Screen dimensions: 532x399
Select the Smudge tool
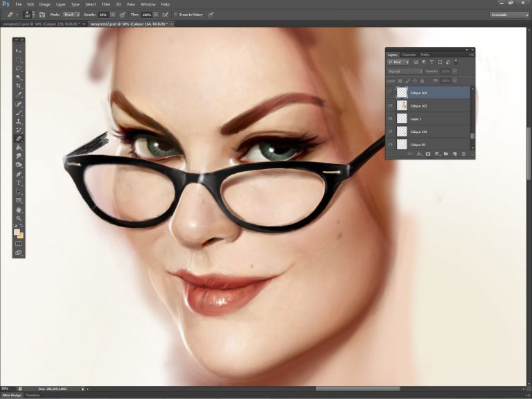click(x=19, y=157)
